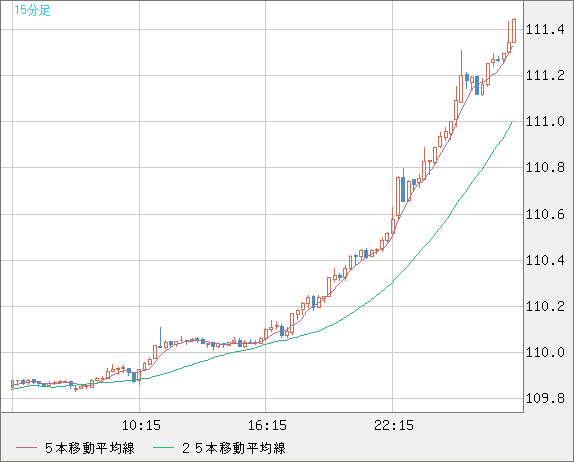Click the 110.8 price axis label
Viewport: 574px width, 462px height.
click(x=545, y=168)
